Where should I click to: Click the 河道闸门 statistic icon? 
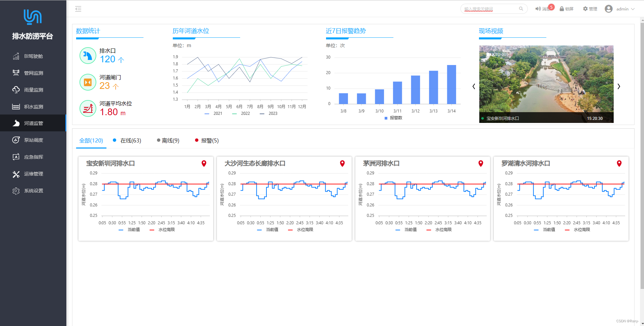click(x=88, y=82)
